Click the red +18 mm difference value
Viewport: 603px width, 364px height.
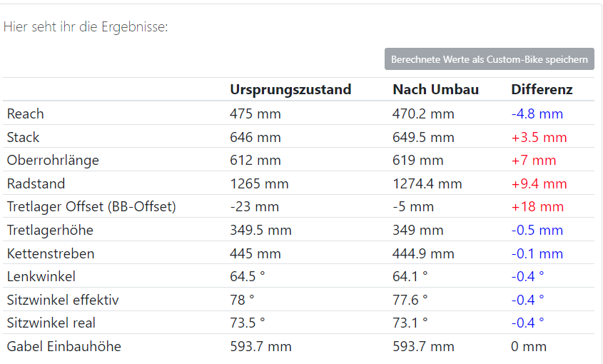tap(537, 207)
